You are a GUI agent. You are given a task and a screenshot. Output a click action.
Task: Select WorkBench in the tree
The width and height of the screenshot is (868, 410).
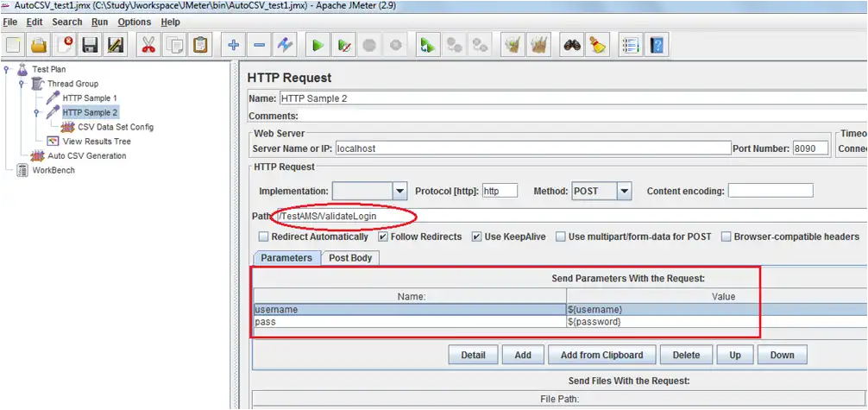pos(53,170)
